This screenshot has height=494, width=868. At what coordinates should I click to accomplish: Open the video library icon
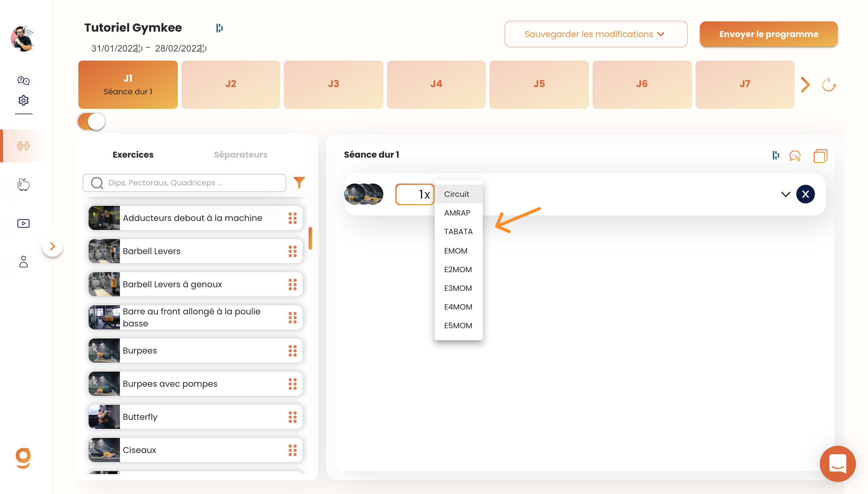[x=24, y=223]
